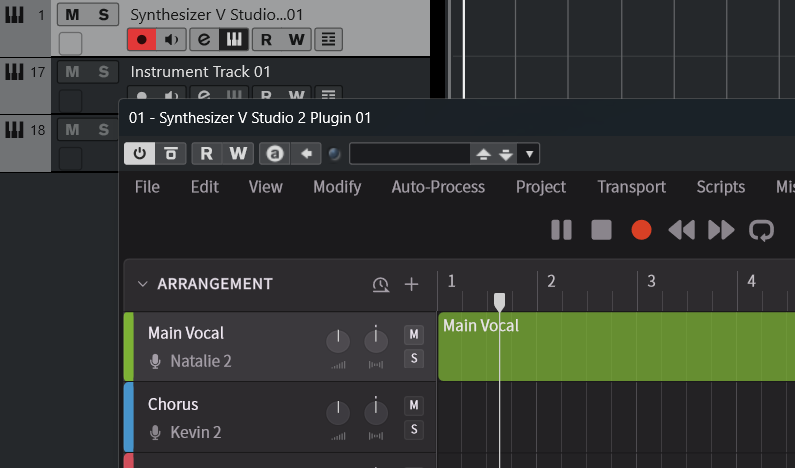Open the Edit menu
Viewport: 795px width, 468px height.
pos(205,187)
